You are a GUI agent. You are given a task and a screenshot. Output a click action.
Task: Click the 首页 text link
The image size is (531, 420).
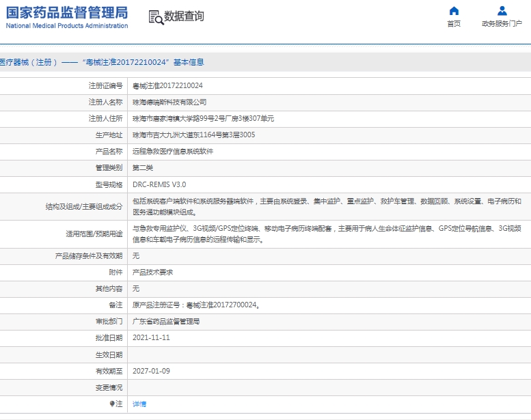click(x=454, y=24)
